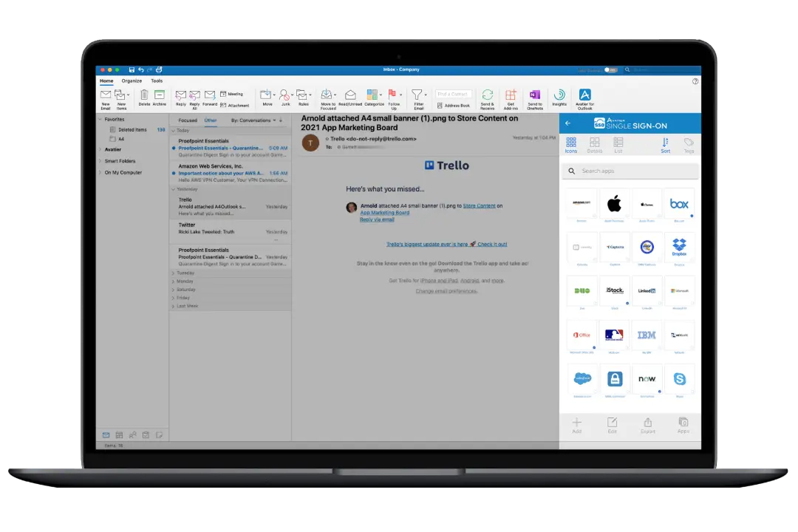The image size is (798, 532).
Task: Open the ServiceNow app tile
Action: point(647,381)
